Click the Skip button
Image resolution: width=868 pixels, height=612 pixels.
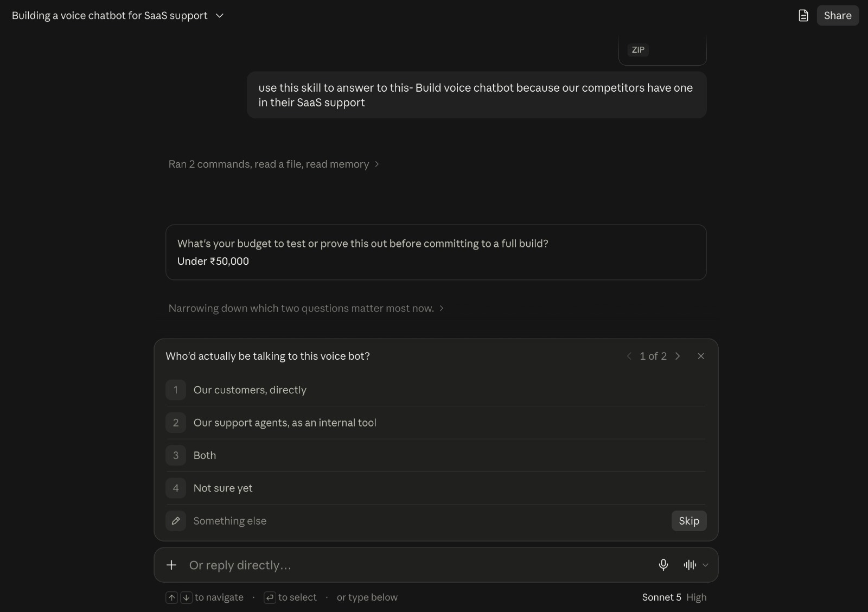(x=689, y=521)
